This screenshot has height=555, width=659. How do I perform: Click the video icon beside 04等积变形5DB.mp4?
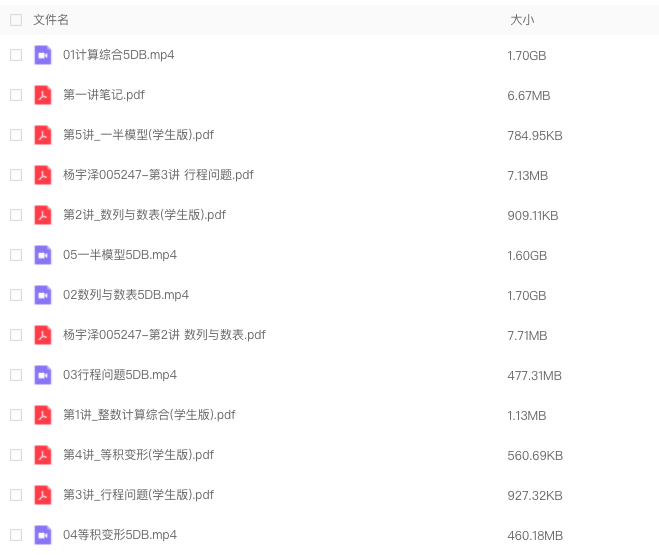pos(42,535)
